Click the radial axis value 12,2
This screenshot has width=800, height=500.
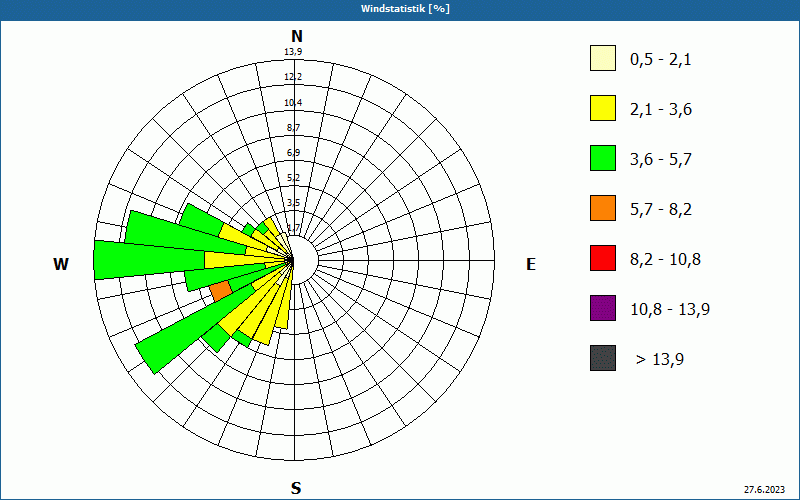tap(293, 77)
